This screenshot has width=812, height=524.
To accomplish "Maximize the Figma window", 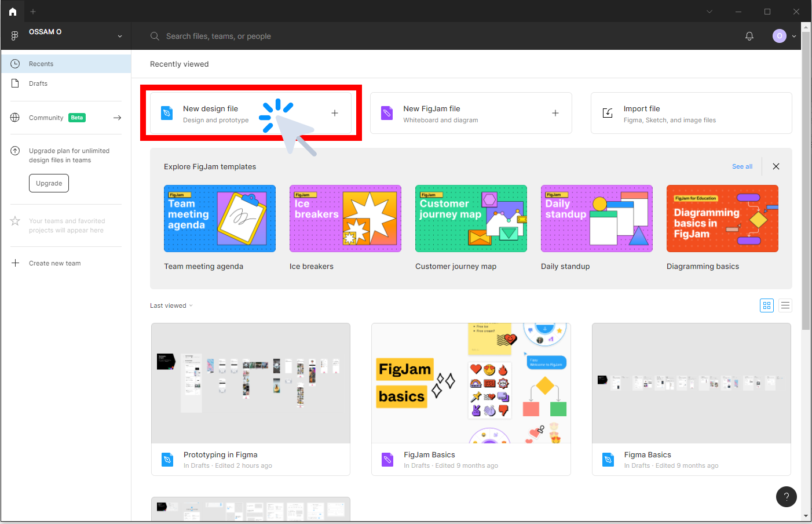I will click(x=767, y=12).
